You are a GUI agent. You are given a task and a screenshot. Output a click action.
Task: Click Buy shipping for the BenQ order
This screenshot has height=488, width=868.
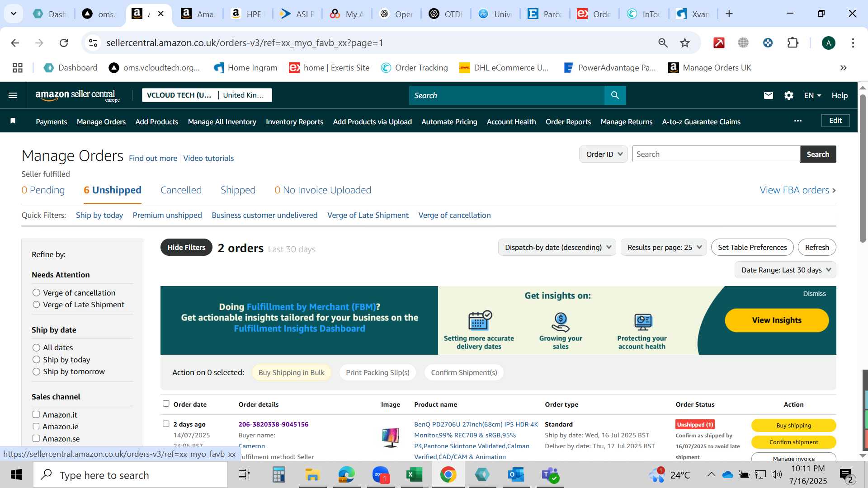(793, 425)
